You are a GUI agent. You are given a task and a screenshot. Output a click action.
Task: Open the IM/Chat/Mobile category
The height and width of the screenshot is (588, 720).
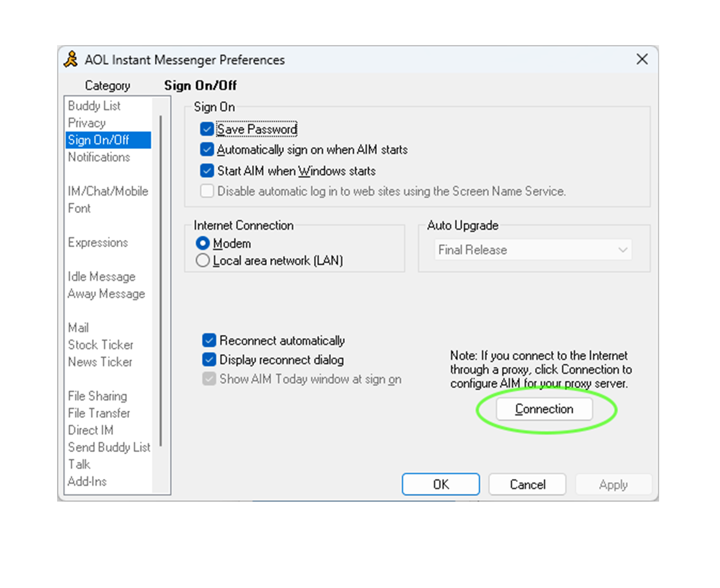coord(108,191)
